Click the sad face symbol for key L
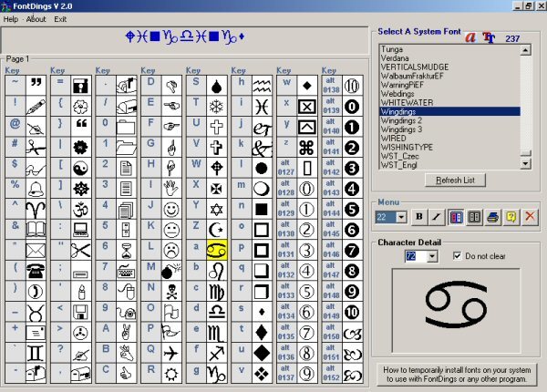Viewport: 547px width, 392px height. tap(171, 250)
